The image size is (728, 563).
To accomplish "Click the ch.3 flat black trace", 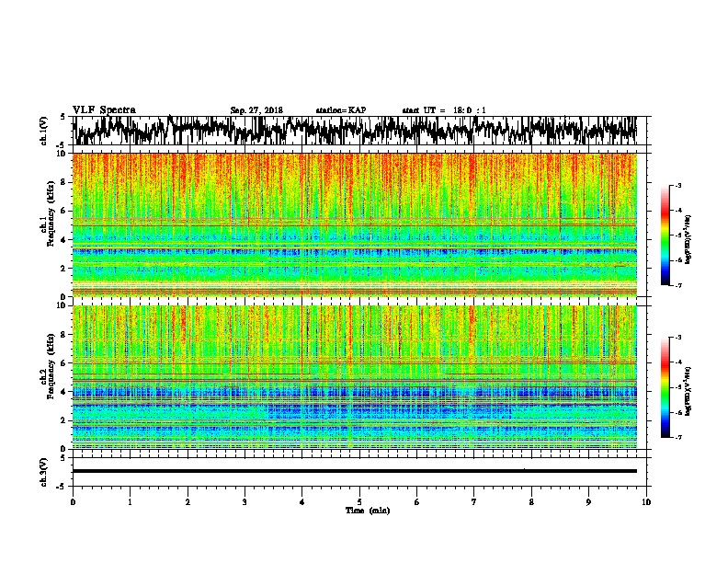I will (355, 471).
